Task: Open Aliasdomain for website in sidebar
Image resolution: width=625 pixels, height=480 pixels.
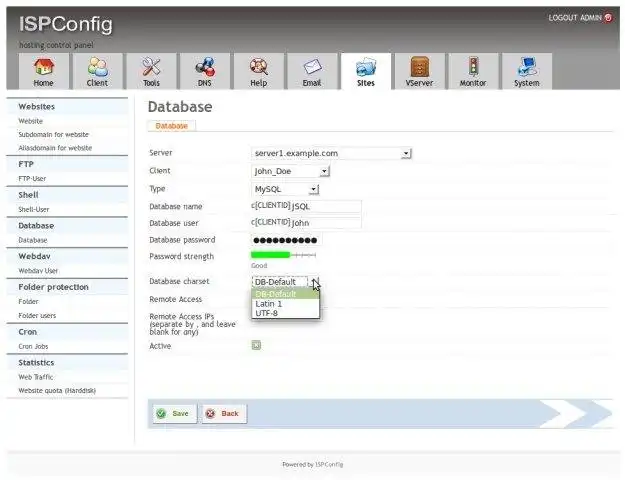Action: coord(55,148)
